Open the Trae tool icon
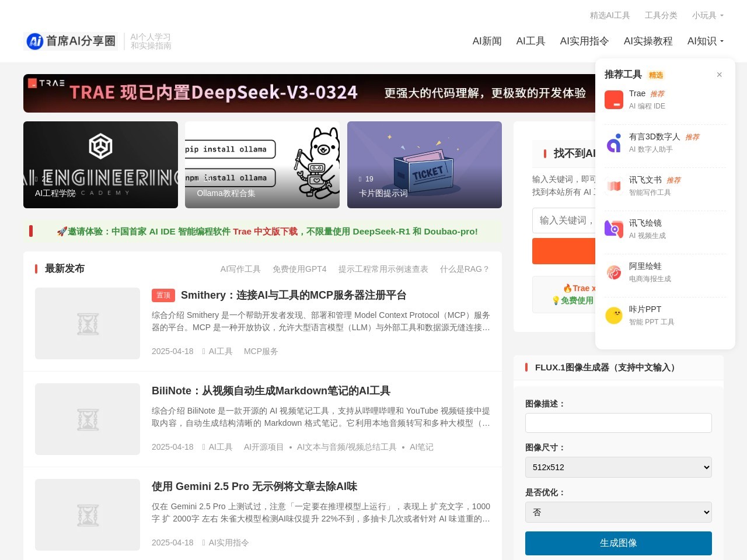 (x=614, y=100)
